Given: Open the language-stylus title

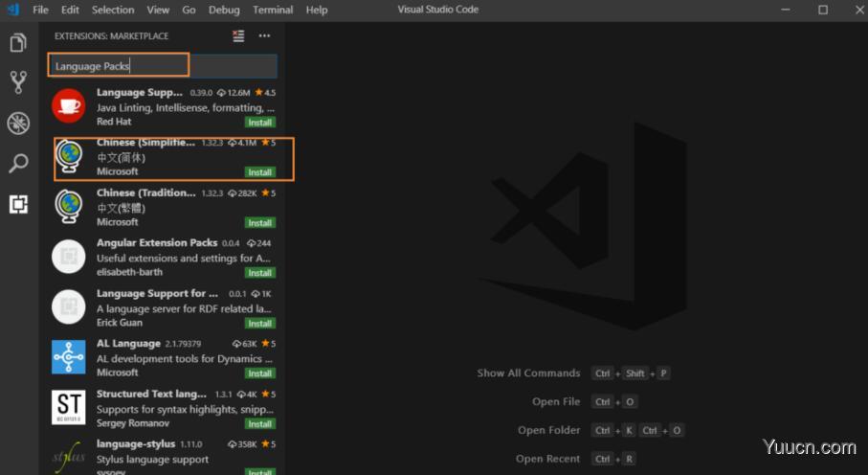Looking at the screenshot, I should 136,444.
